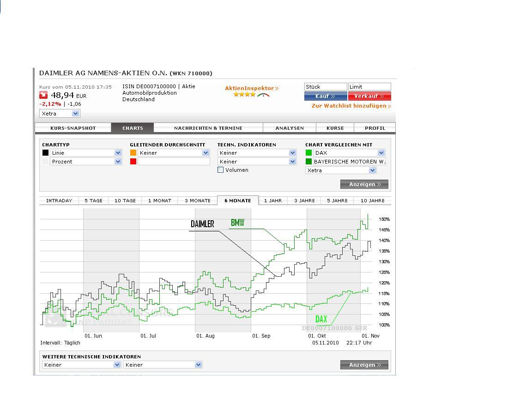Viewport: 532px width, 399px height.
Task: Select the Intraday time range
Action: (59, 200)
